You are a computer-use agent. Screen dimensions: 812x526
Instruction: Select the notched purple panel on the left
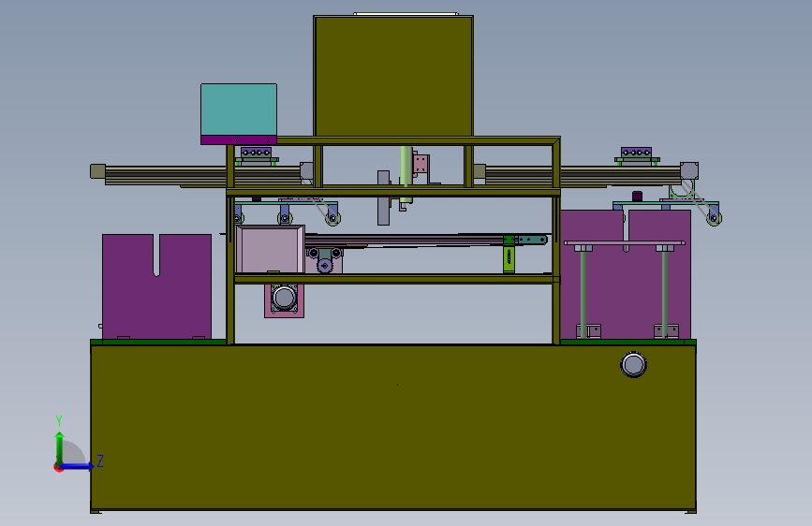[157, 286]
